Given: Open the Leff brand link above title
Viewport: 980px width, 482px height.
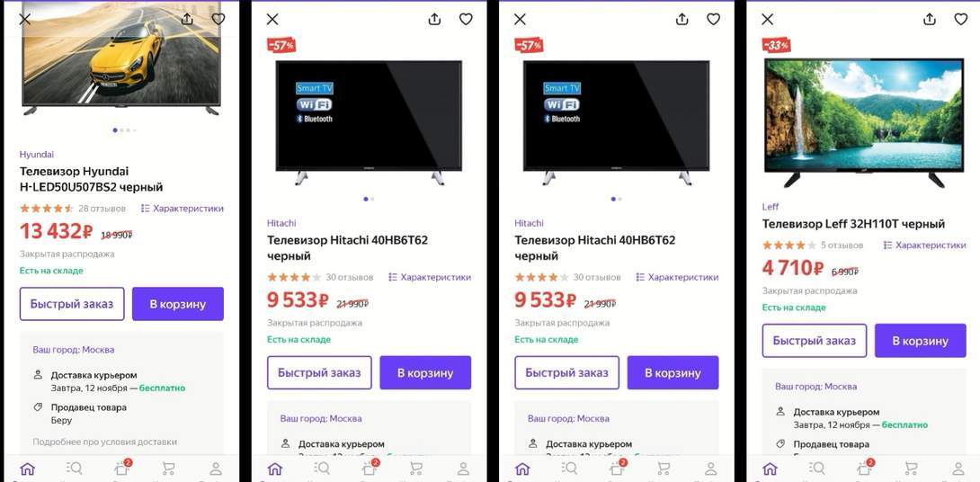Looking at the screenshot, I should point(771,206).
